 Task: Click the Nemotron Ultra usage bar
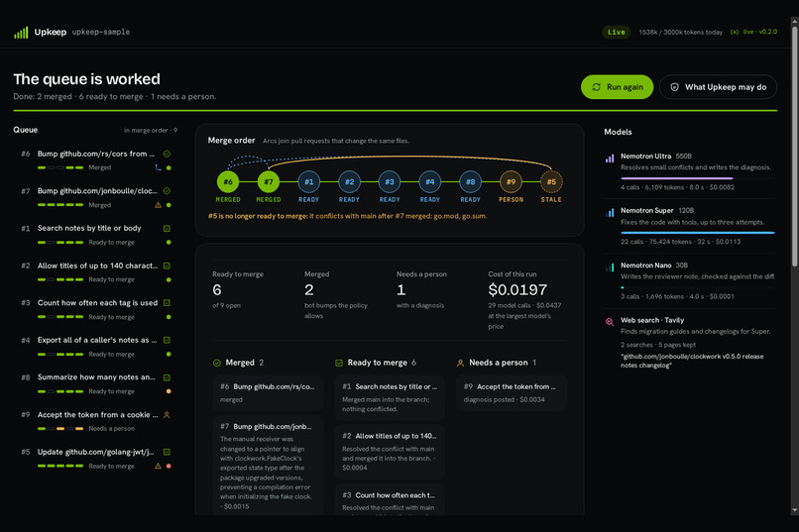pos(698,178)
